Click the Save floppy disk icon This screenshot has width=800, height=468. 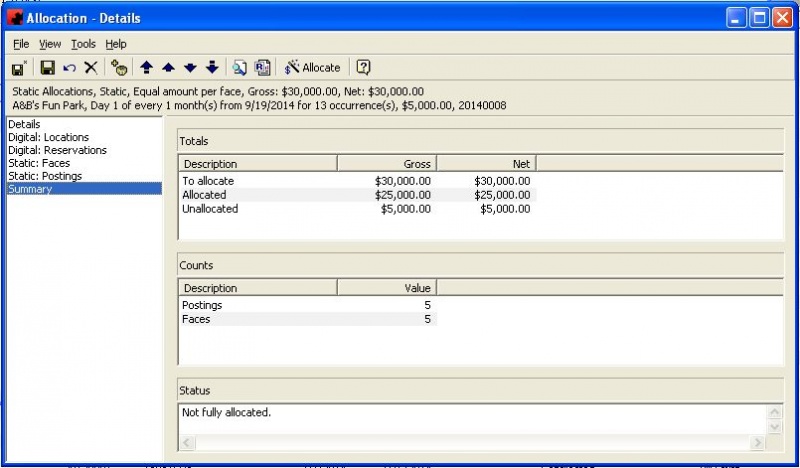click(x=46, y=68)
